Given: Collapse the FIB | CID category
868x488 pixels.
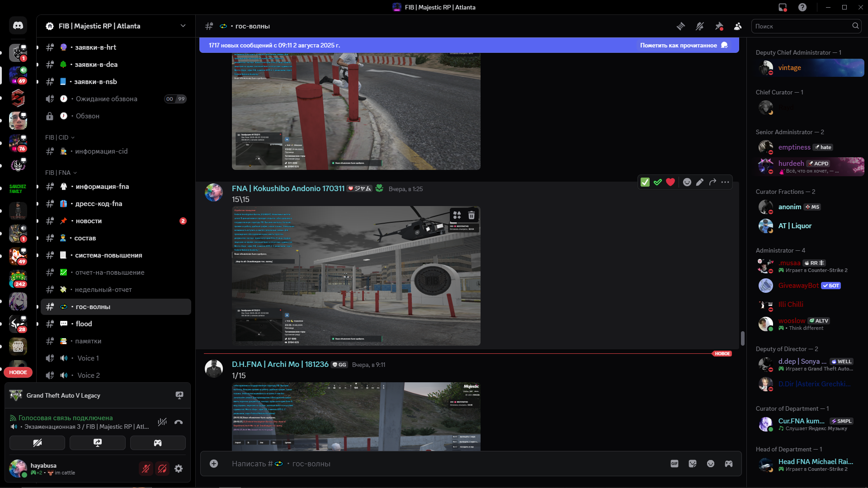Looking at the screenshot, I should tap(60, 137).
